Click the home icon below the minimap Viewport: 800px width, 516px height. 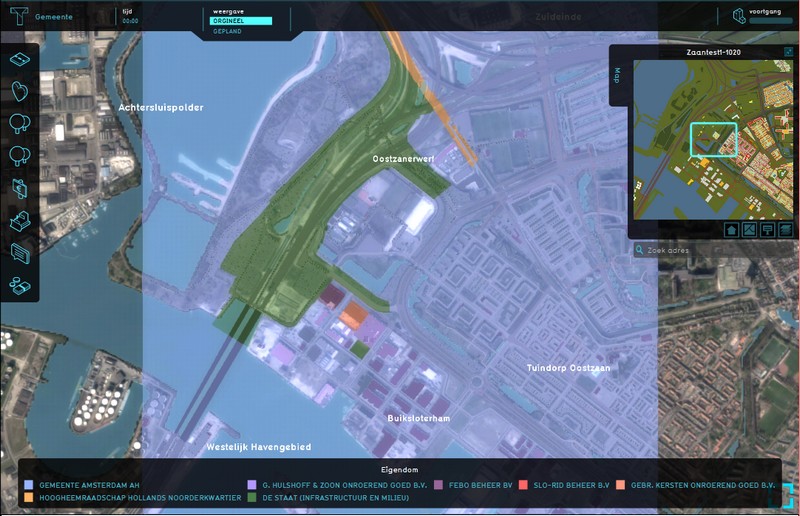pyautogui.click(x=732, y=230)
